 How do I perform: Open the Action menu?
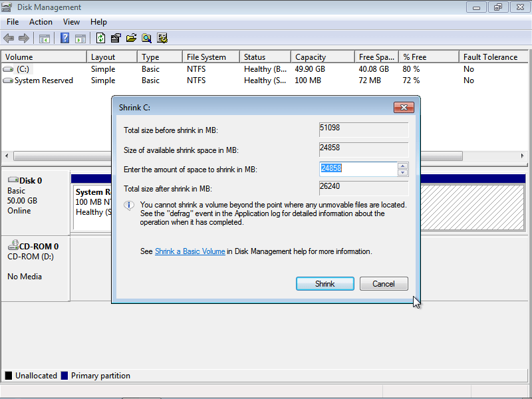[x=41, y=21]
